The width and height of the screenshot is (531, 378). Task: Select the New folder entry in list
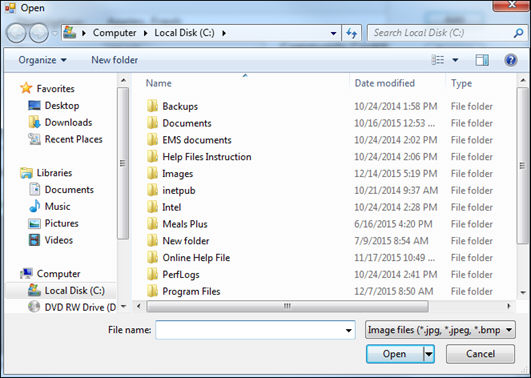(x=186, y=241)
